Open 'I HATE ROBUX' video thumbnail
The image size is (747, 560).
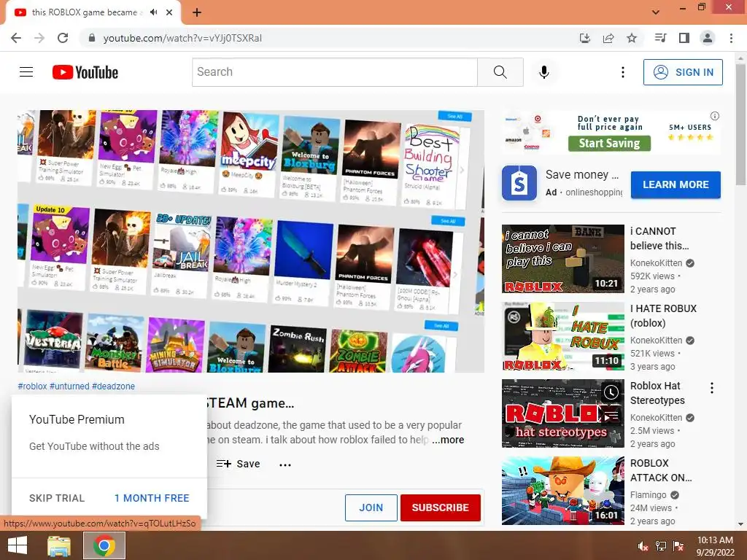tap(563, 335)
